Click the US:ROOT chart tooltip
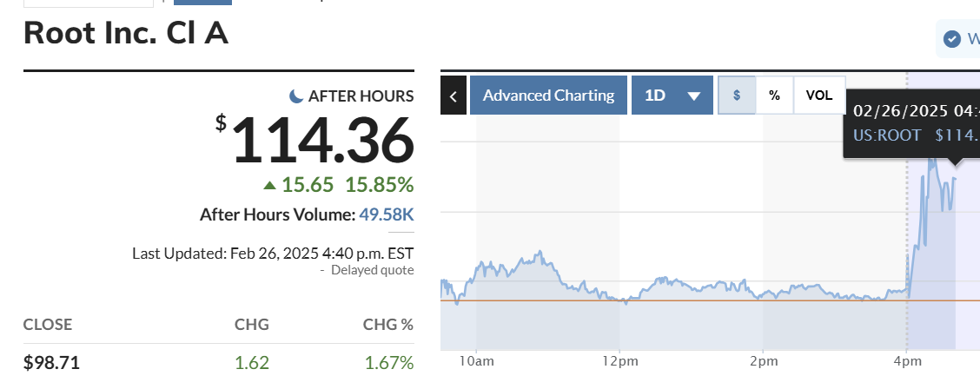 click(x=913, y=123)
